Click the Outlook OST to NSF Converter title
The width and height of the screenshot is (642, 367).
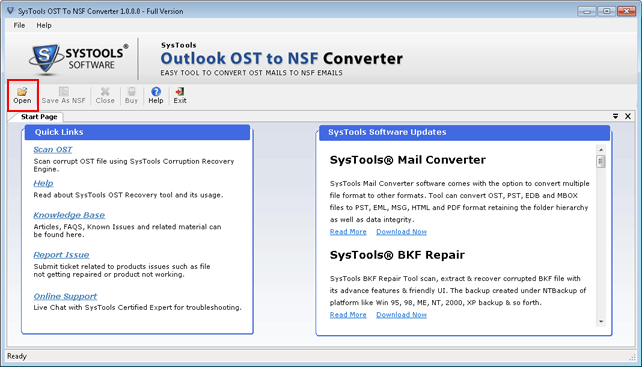[x=281, y=59]
